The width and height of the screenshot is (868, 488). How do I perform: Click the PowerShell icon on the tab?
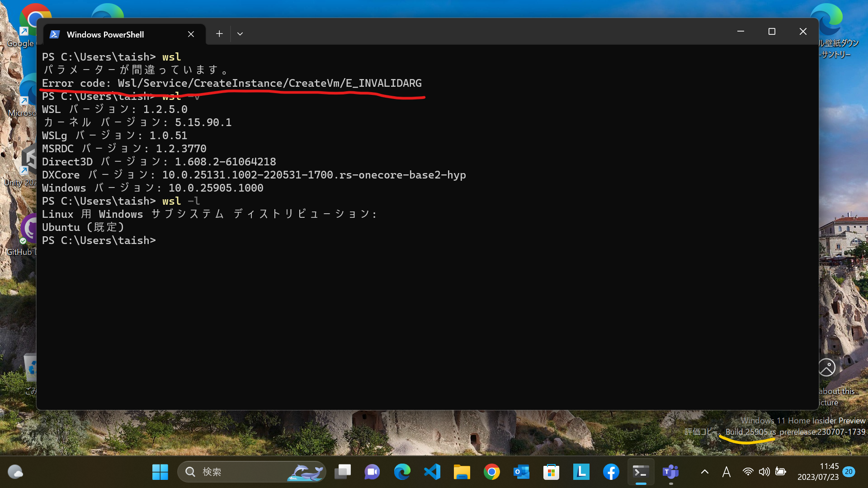click(x=55, y=34)
